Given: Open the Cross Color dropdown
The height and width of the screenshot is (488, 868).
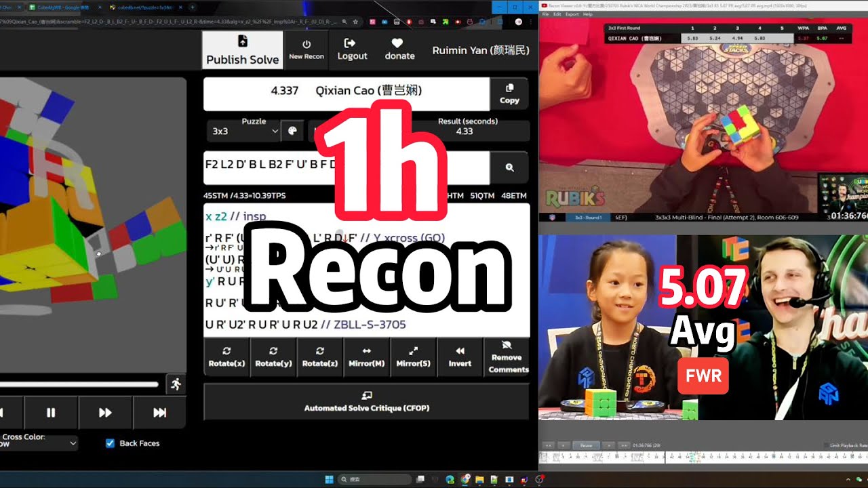Looking at the screenshot, I should [39, 444].
